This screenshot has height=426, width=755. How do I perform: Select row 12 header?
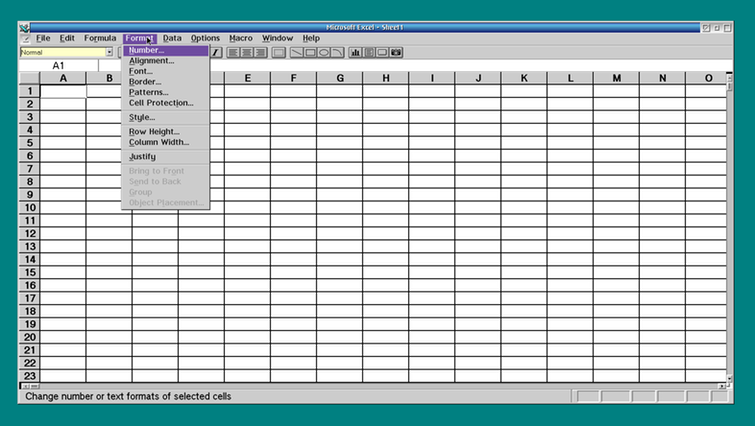tap(29, 233)
